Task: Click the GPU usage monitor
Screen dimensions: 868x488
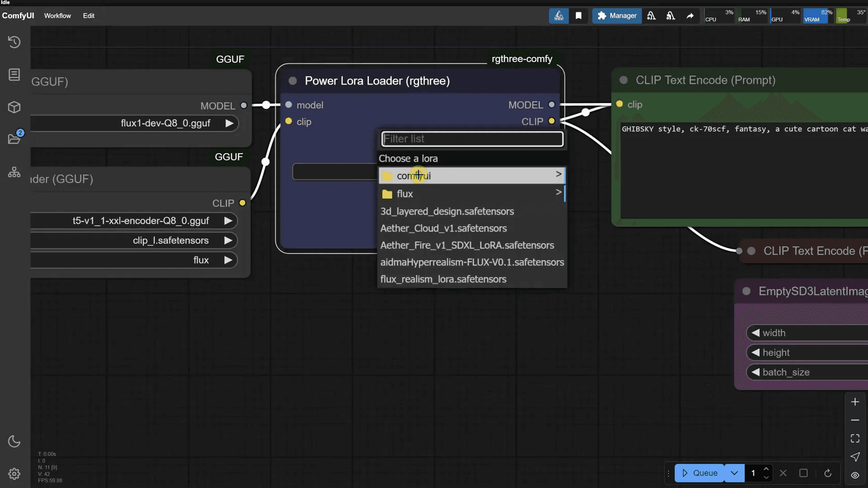Action: pyautogui.click(x=785, y=16)
